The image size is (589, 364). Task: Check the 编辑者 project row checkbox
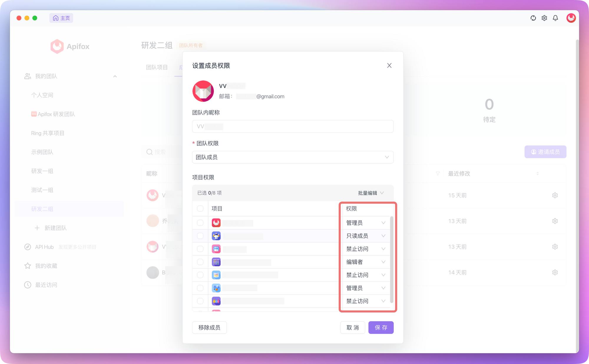point(200,262)
